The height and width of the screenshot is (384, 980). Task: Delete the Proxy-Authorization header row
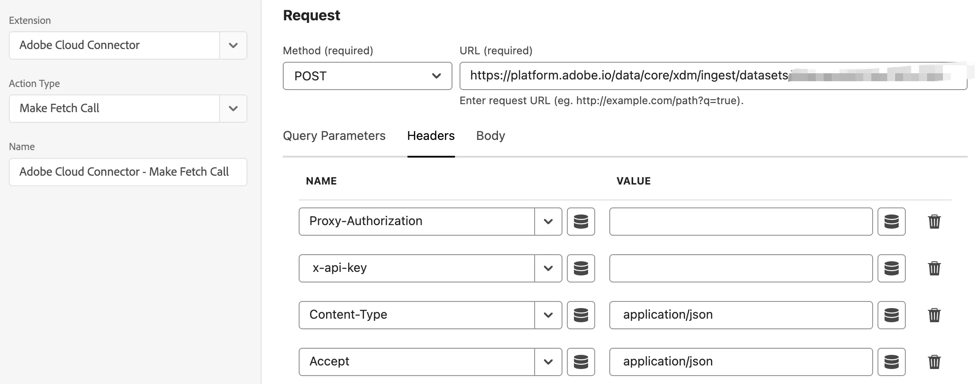click(x=934, y=222)
